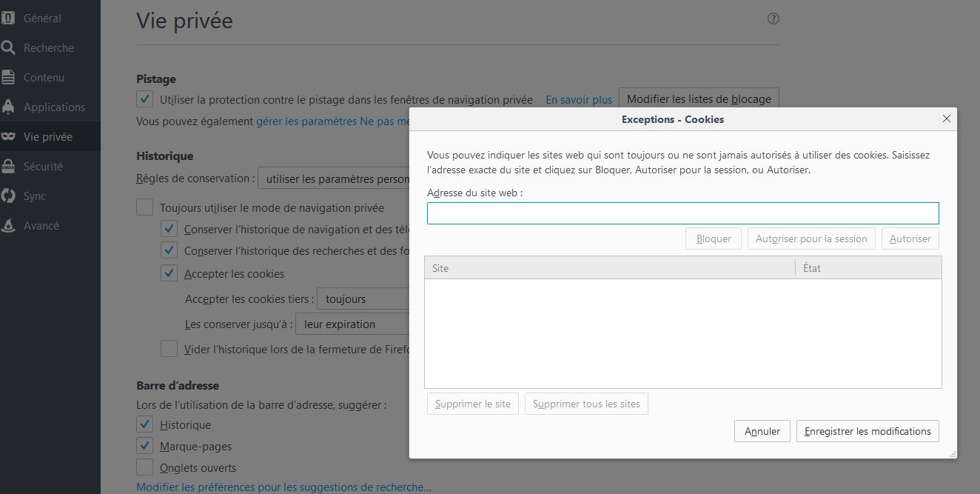980x494 pixels.
Task: Uncheck Accepter les cookies
Action: coord(170,273)
